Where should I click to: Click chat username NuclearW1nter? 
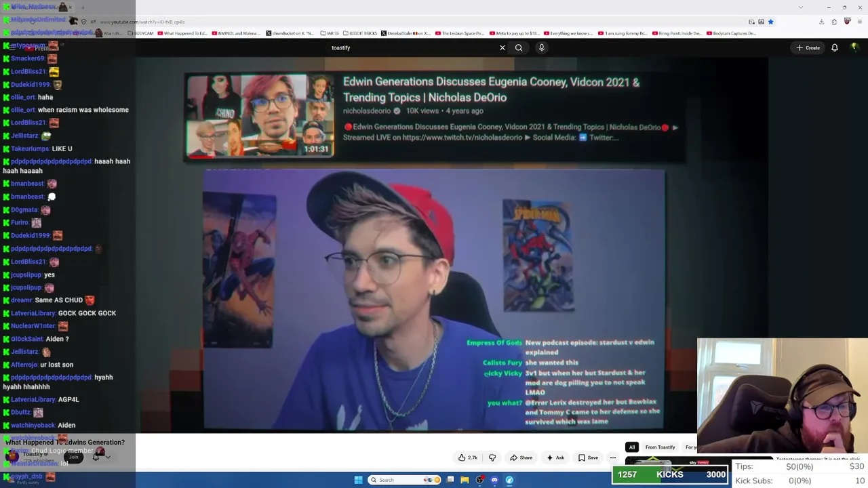click(x=33, y=326)
